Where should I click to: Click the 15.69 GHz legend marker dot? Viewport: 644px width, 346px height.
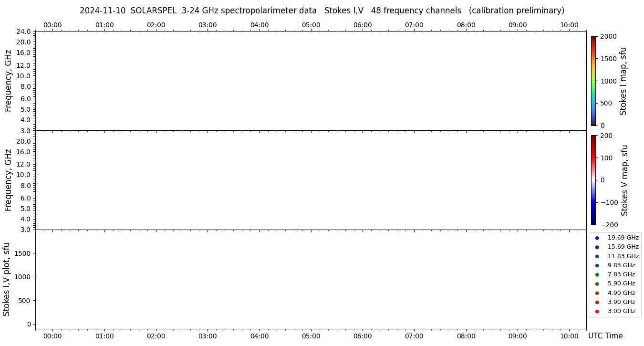click(597, 247)
